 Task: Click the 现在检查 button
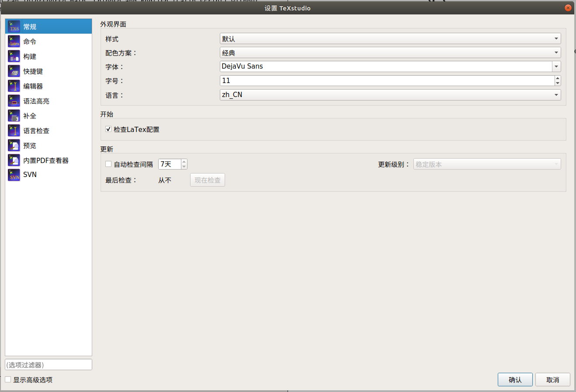coord(208,180)
